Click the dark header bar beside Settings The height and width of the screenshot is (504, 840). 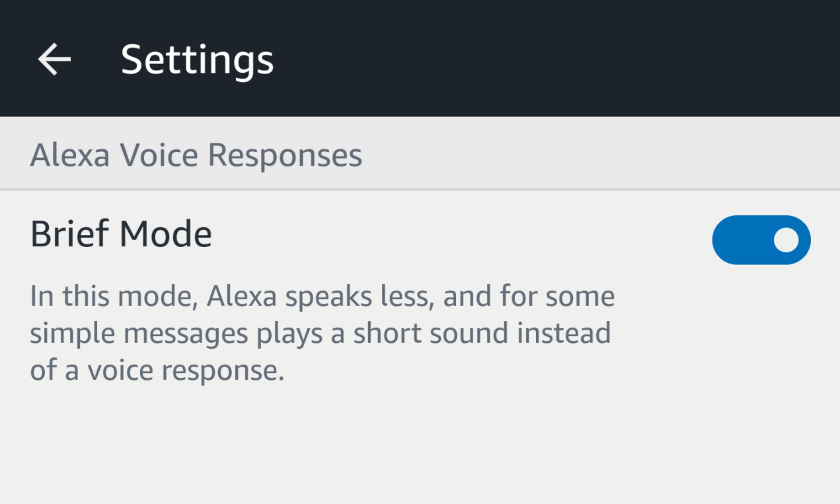[555, 58]
